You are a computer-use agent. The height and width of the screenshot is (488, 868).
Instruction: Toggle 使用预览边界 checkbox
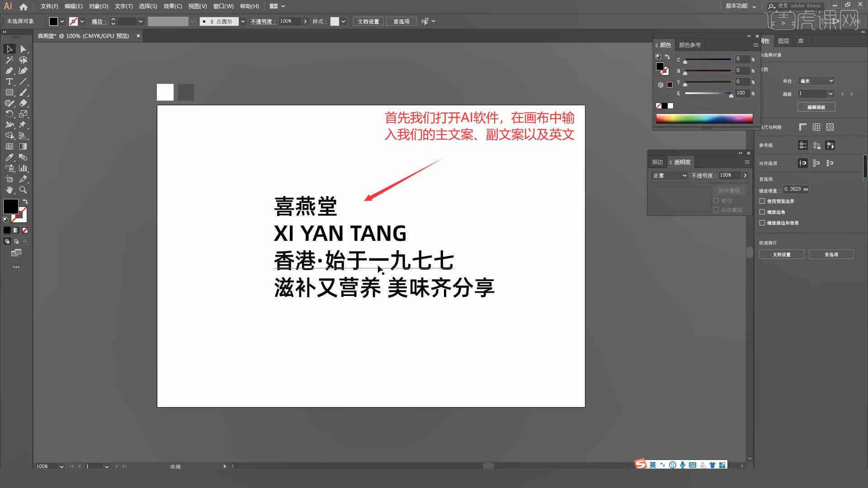click(x=764, y=201)
